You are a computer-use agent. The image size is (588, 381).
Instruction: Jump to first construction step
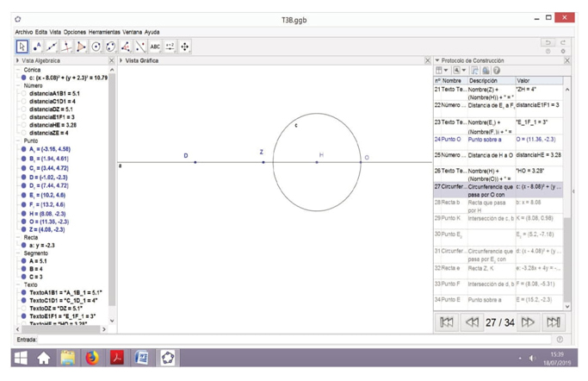447,322
